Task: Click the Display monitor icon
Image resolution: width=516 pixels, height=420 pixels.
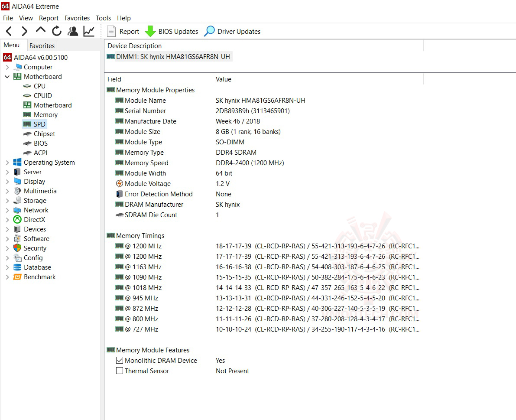Action: pos(17,181)
